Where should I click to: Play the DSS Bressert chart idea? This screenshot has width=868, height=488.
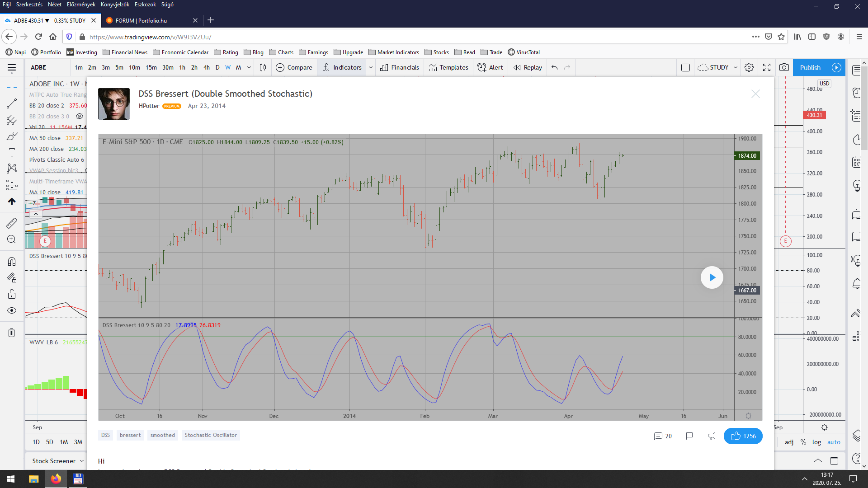pos(712,277)
